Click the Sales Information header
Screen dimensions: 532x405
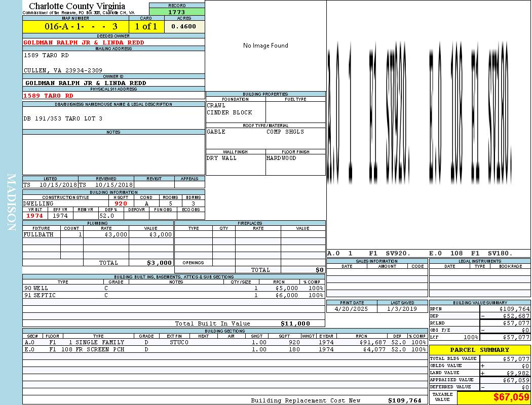377,261
